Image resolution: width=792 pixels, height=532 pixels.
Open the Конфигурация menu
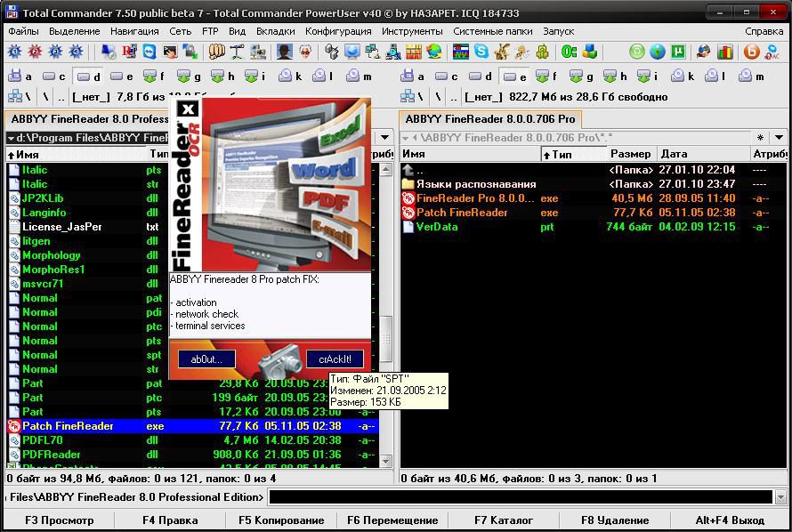(x=338, y=31)
